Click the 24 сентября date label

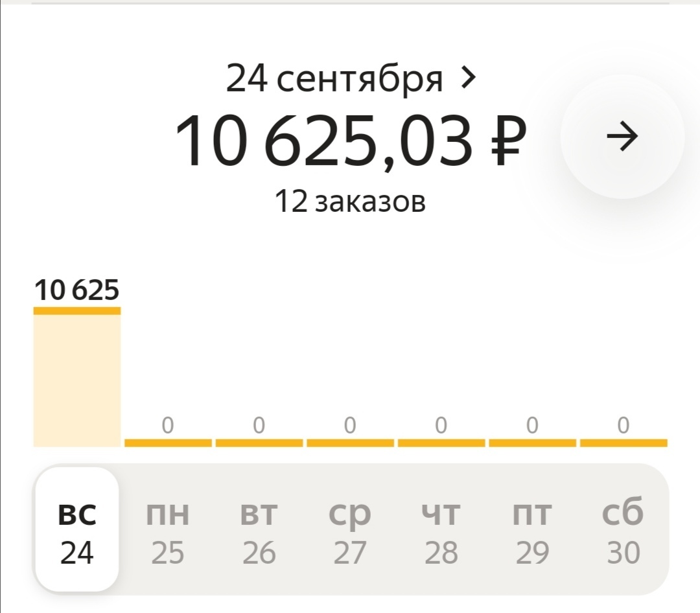(334, 79)
